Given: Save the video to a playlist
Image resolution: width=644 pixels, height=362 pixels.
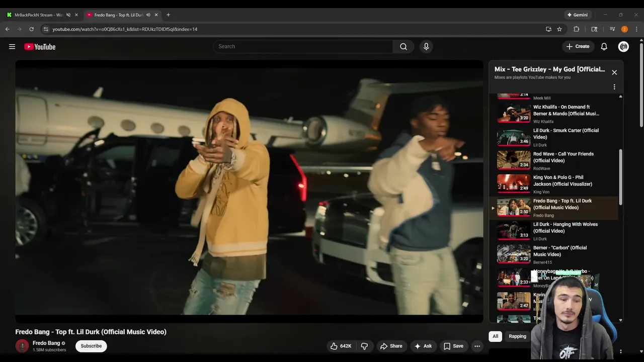Looking at the screenshot, I should (x=453, y=346).
